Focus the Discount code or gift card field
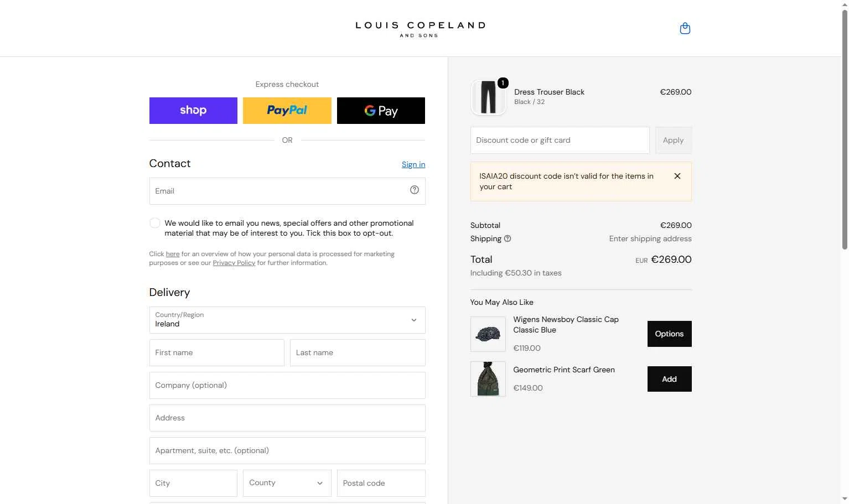 [560, 141]
